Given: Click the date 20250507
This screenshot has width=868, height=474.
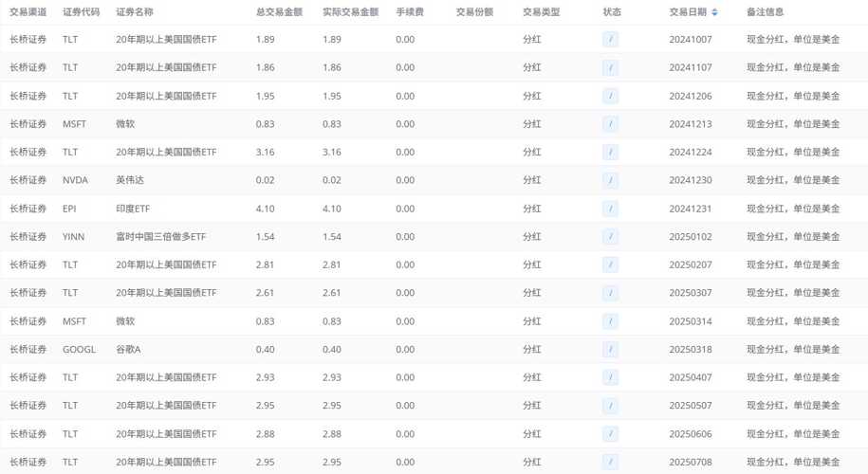Looking at the screenshot, I should [x=691, y=406].
